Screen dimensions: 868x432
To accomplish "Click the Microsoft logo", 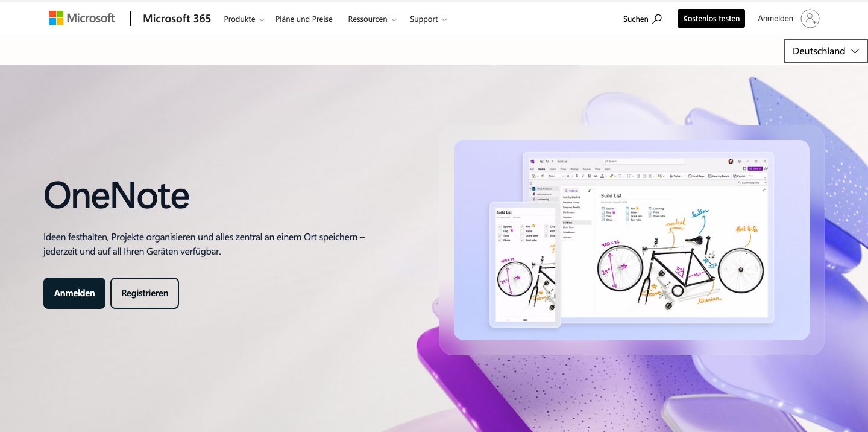I will pyautogui.click(x=81, y=17).
